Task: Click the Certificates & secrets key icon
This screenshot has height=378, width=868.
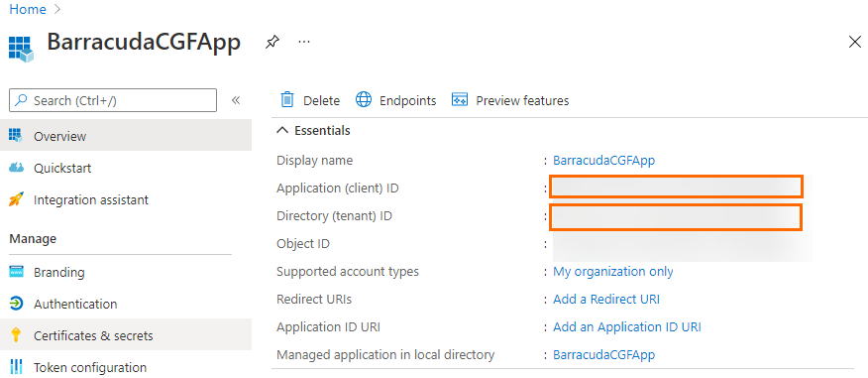Action: click(16, 335)
